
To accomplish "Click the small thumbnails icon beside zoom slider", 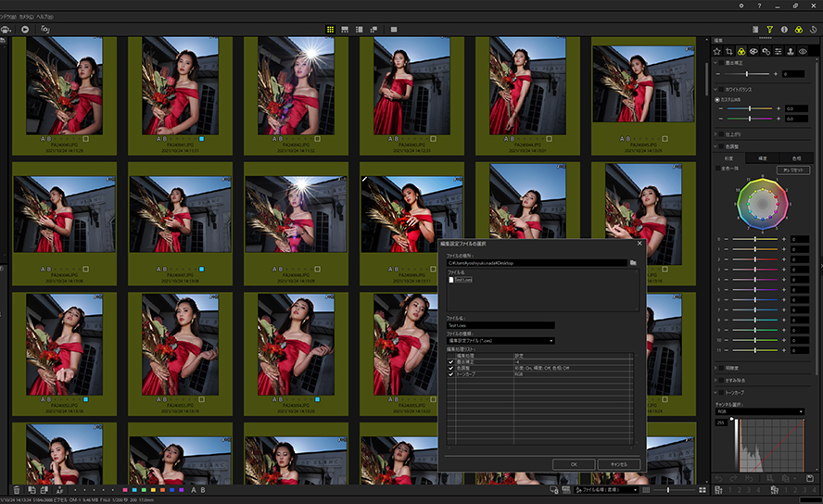I will click(x=646, y=490).
